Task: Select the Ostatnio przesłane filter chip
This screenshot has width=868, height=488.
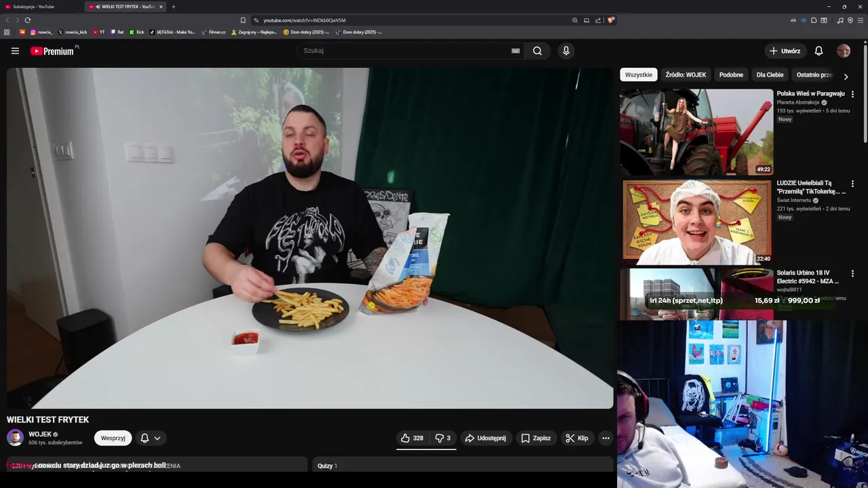Action: (814, 75)
